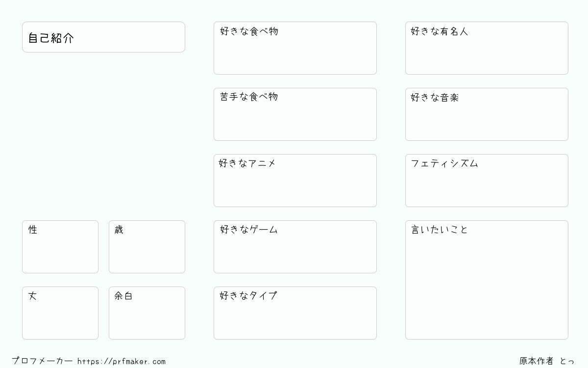Click the 好きな有名人 box
The width and height of the screenshot is (588, 368).
pos(487,48)
